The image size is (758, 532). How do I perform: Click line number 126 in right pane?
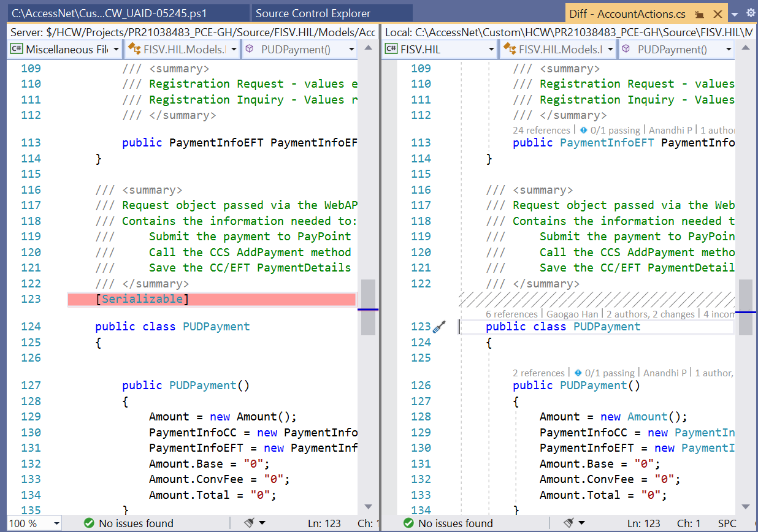pyautogui.click(x=421, y=386)
